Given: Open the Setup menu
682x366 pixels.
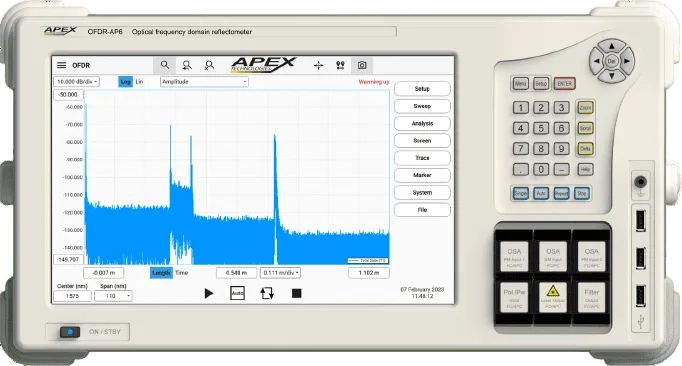Looking at the screenshot, I should click(x=422, y=89).
